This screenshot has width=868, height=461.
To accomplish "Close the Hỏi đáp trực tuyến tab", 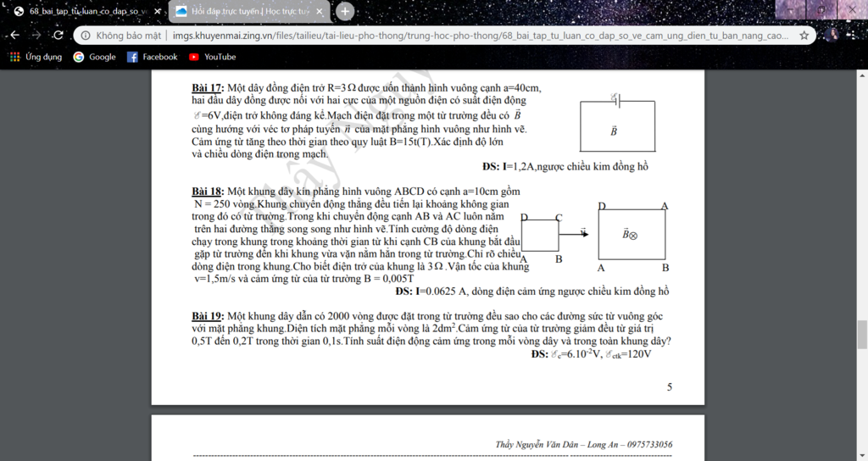I will [320, 11].
